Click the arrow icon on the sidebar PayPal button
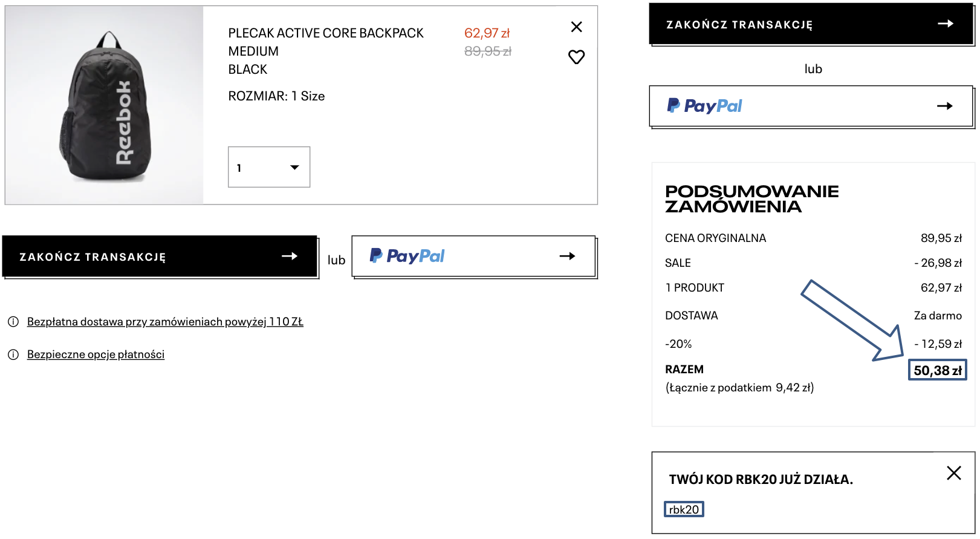The image size is (980, 539). (944, 106)
